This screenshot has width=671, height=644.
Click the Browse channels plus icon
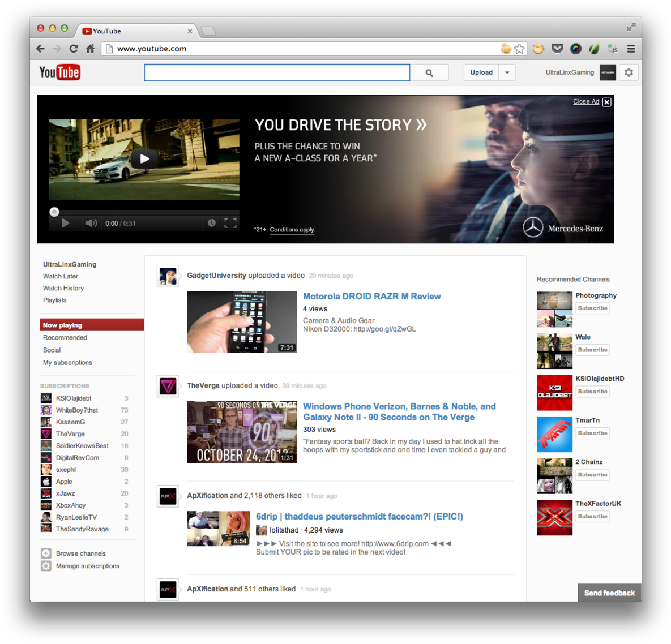(x=46, y=553)
